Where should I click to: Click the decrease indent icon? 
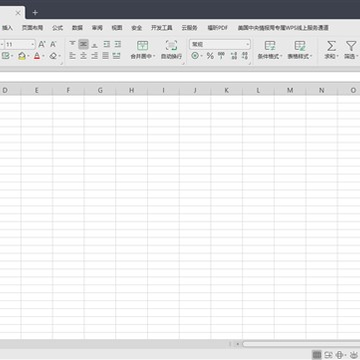point(107,44)
